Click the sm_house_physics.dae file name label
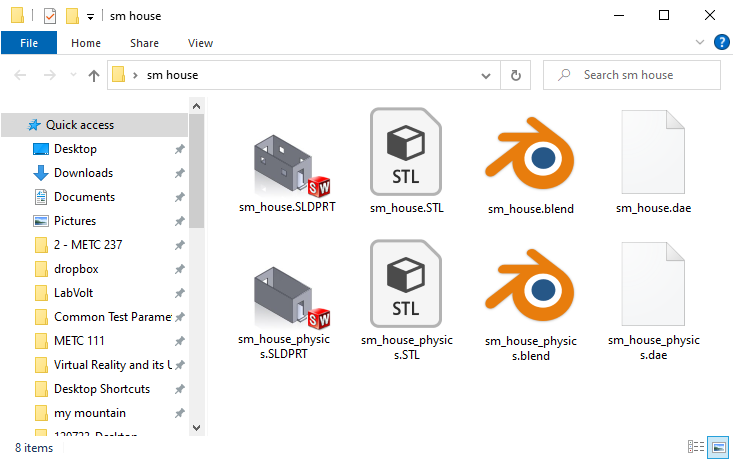The image size is (734, 460). (x=653, y=347)
